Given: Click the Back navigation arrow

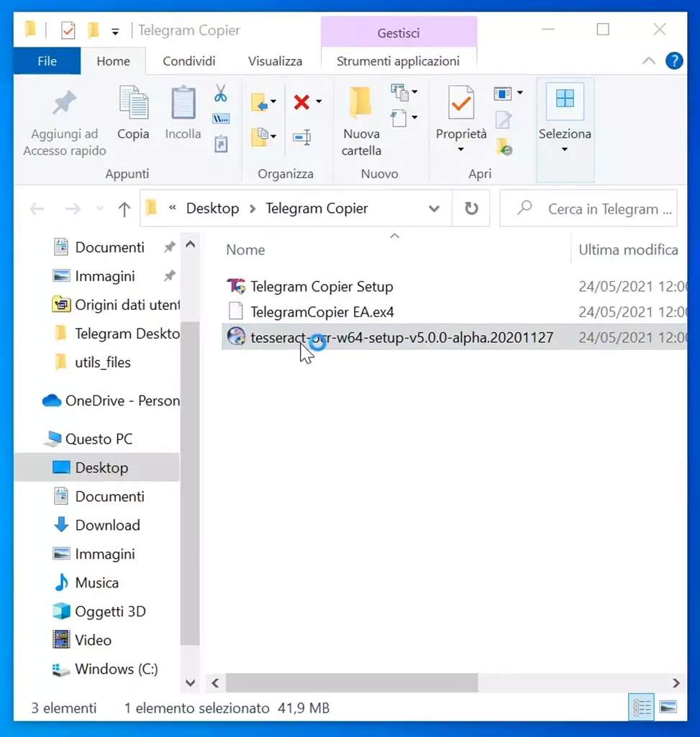Looking at the screenshot, I should [x=37, y=209].
